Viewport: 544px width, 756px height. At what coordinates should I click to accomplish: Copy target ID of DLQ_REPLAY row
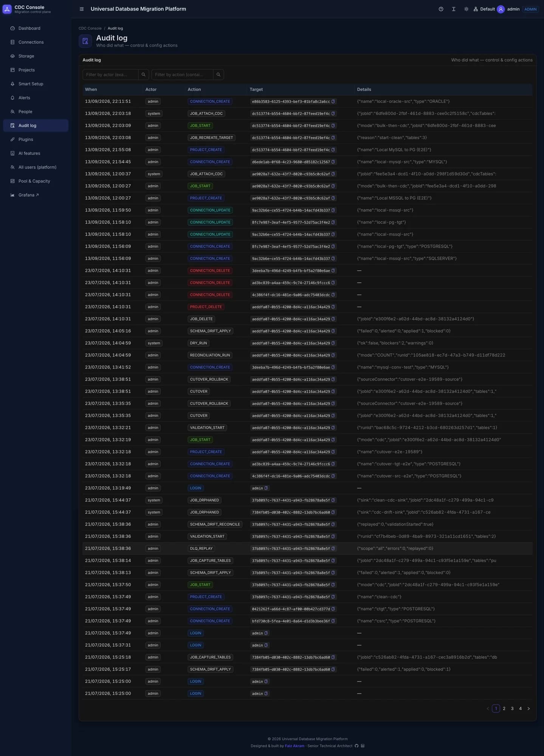click(333, 548)
